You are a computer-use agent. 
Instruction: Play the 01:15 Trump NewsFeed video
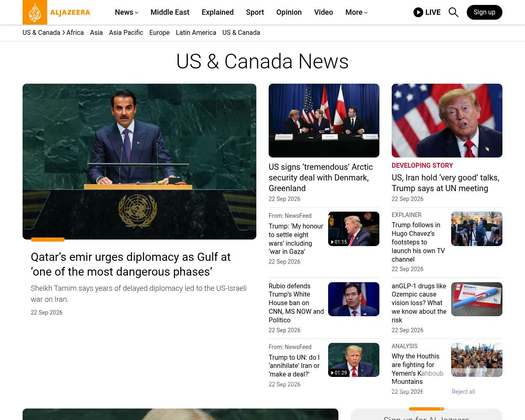[x=354, y=229]
